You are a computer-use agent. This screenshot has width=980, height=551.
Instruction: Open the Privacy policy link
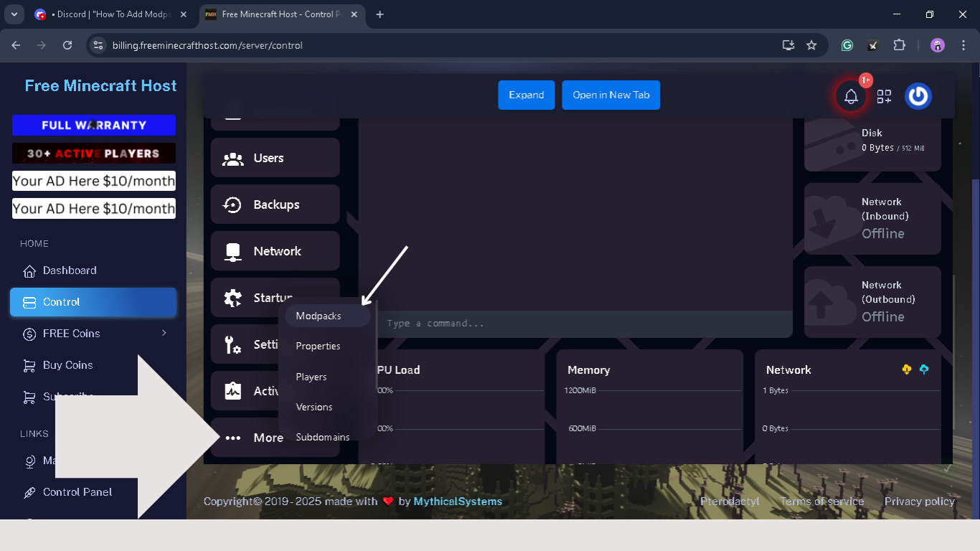920,501
